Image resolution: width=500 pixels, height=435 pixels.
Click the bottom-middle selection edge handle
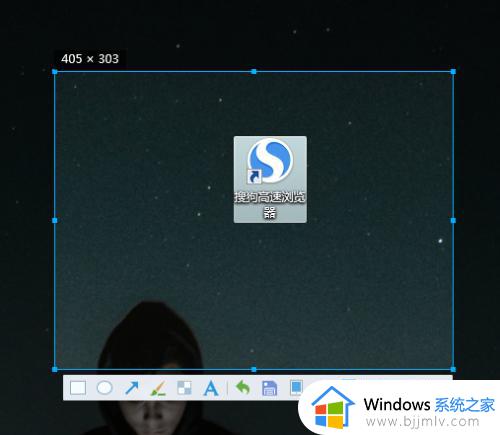click(x=254, y=369)
